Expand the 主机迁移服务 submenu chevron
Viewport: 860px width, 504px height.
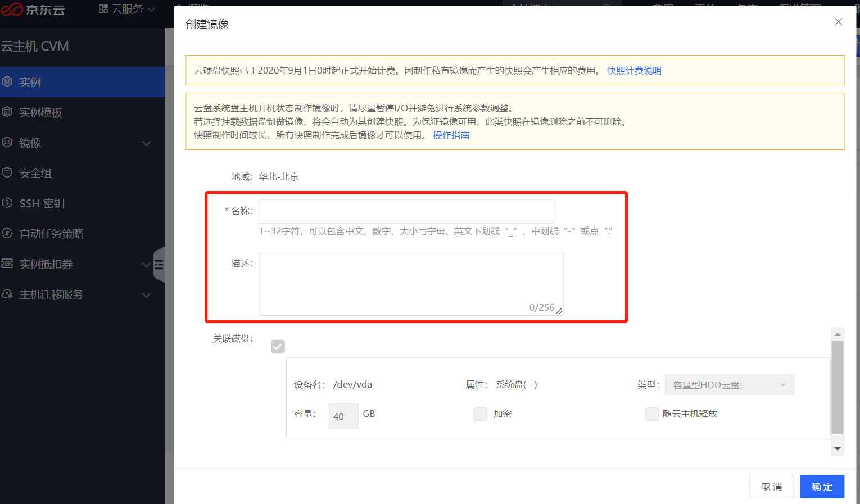pyautogui.click(x=147, y=295)
